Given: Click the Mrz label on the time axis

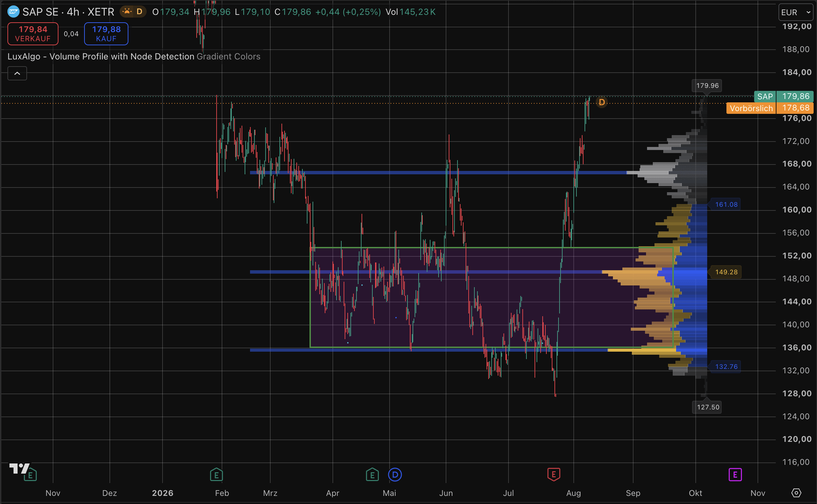Looking at the screenshot, I should pyautogui.click(x=270, y=493).
